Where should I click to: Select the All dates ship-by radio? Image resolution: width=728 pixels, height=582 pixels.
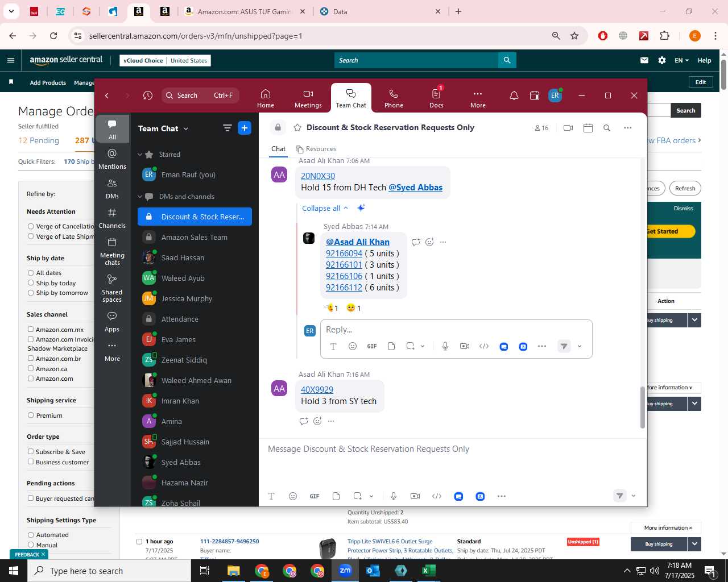click(x=31, y=273)
